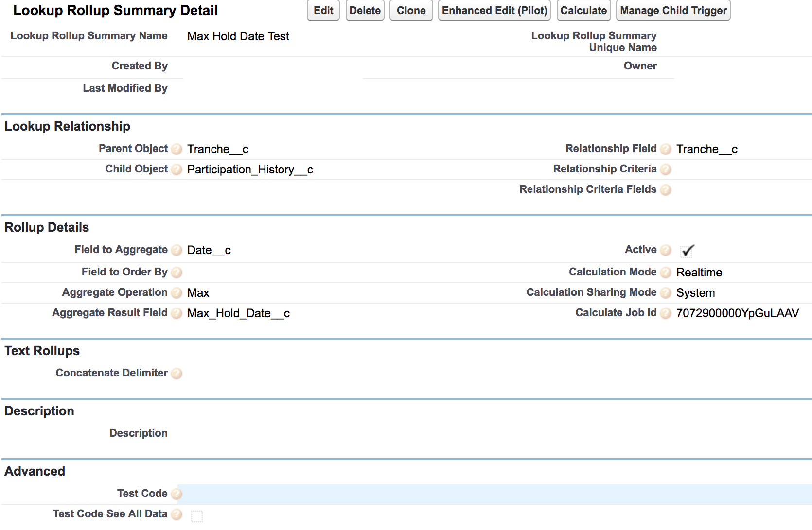Delete this lookup rollup summary
The width and height of the screenshot is (812, 530).
pyautogui.click(x=365, y=10)
